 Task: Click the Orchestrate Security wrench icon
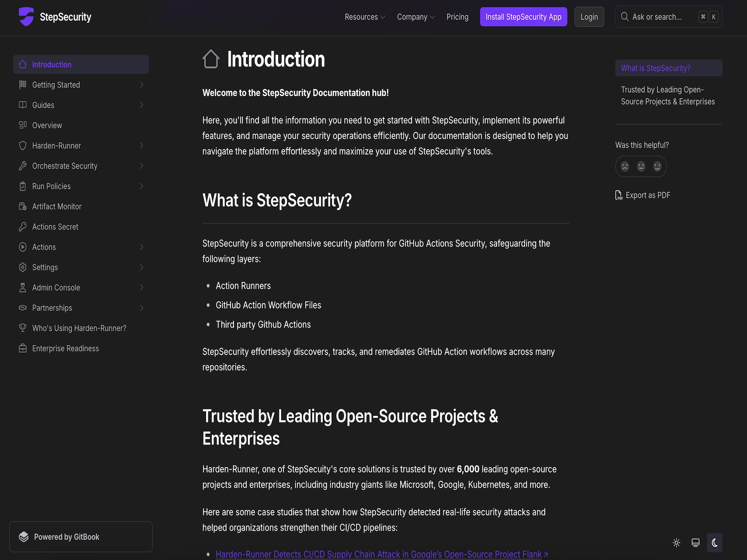22,166
